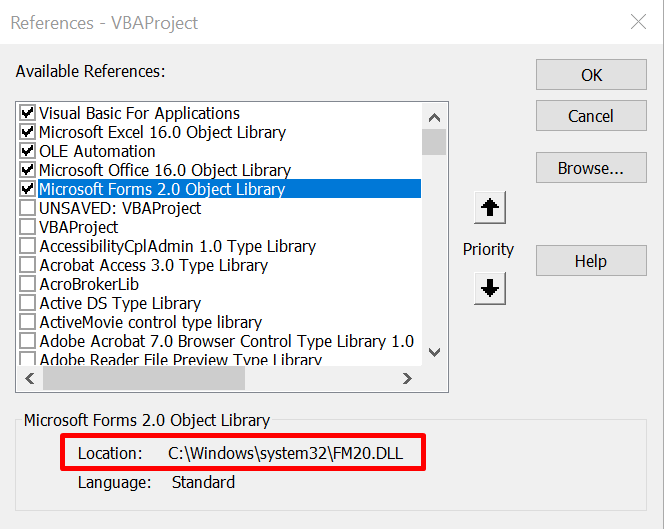
Task: Check the VBAProject reference box
Action: (28, 227)
